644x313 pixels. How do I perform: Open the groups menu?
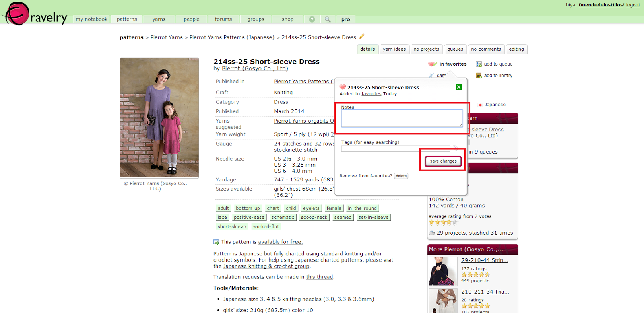256,19
